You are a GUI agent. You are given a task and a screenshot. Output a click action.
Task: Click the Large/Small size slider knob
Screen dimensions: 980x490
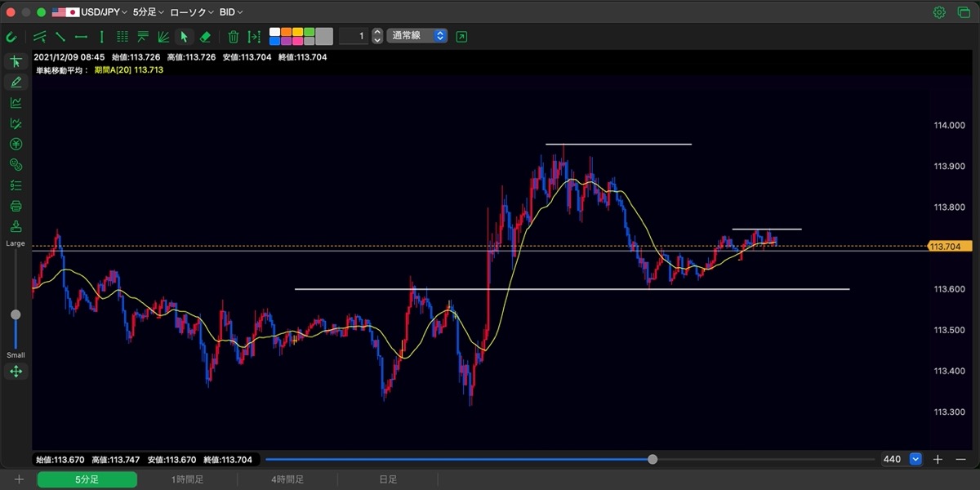click(x=16, y=314)
